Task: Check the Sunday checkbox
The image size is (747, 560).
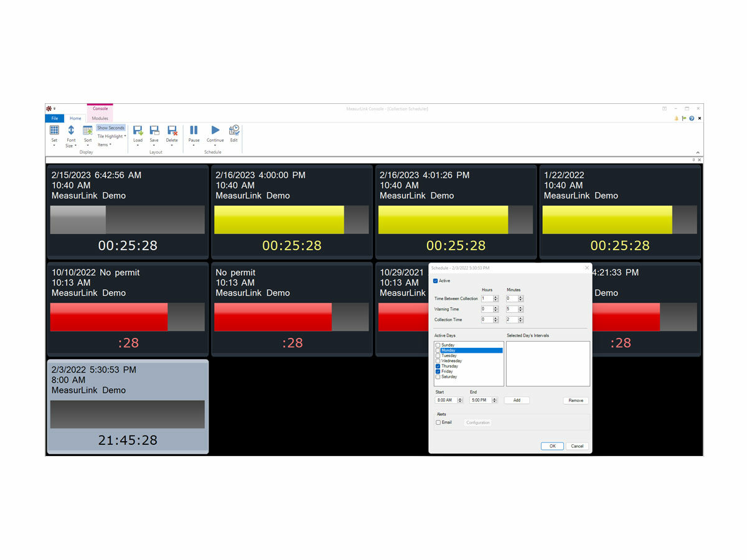Action: (x=438, y=345)
